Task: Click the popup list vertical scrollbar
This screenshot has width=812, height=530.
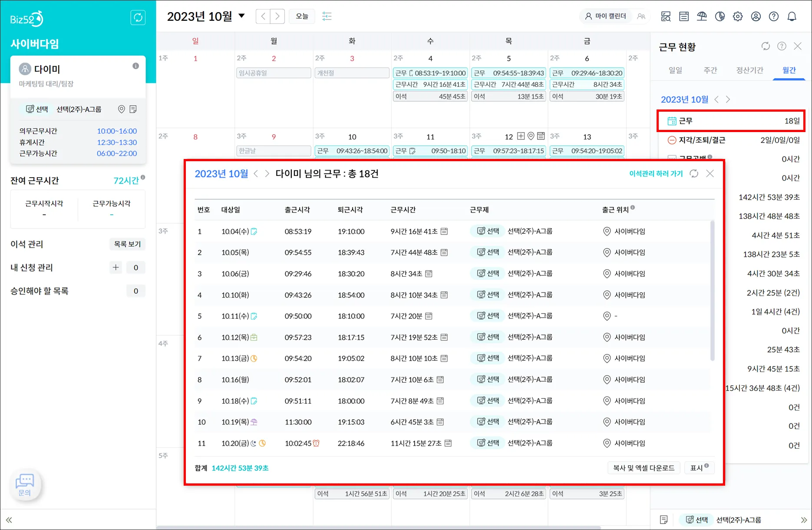Action: click(712, 291)
